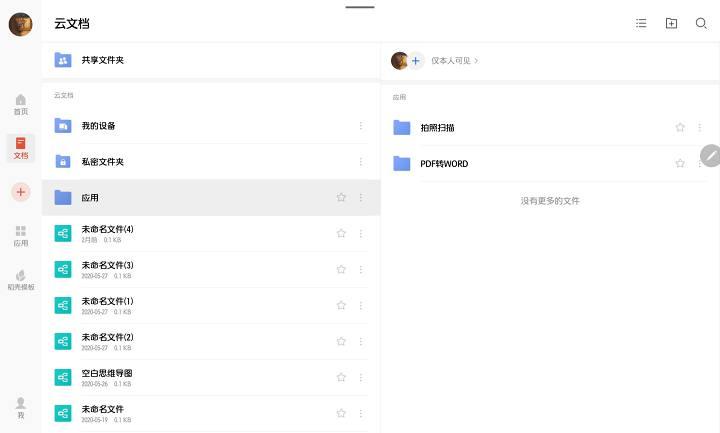Image resolution: width=720 pixels, height=433 pixels.
Task: Favorite the 未命名文件(4) file
Action: pos(341,233)
